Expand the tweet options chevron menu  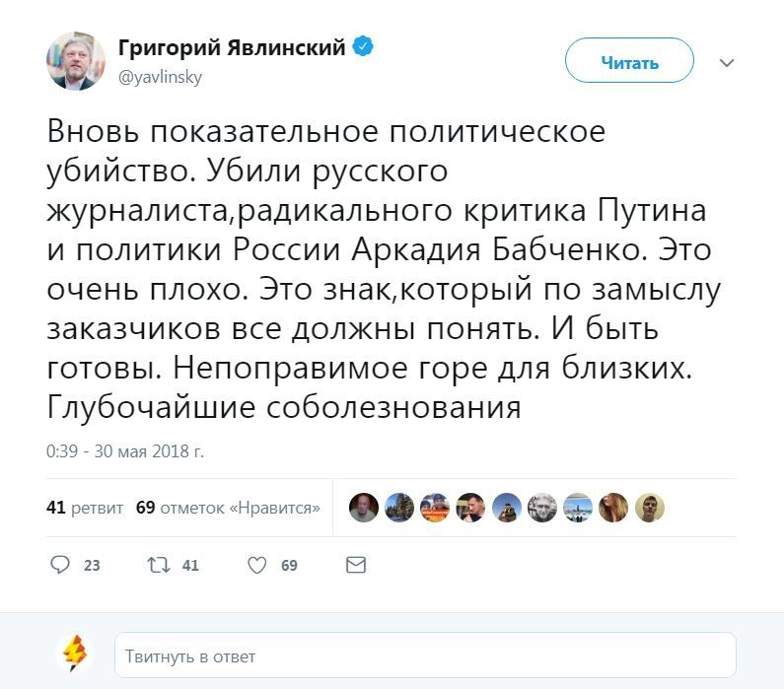(727, 63)
